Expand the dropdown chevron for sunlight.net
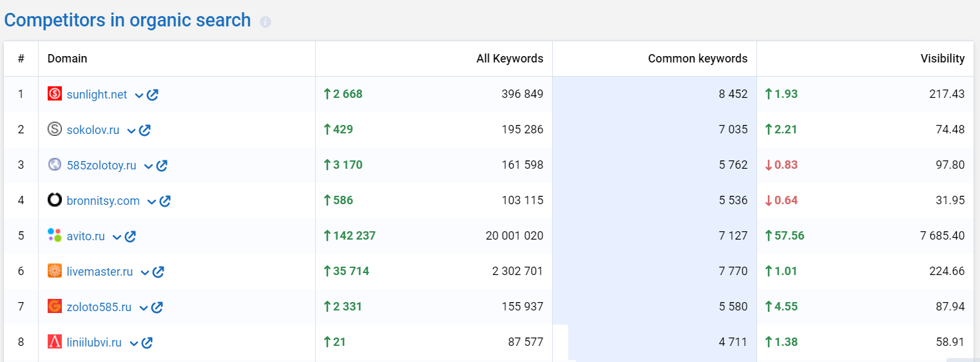980x362 pixels. pyautogui.click(x=139, y=95)
